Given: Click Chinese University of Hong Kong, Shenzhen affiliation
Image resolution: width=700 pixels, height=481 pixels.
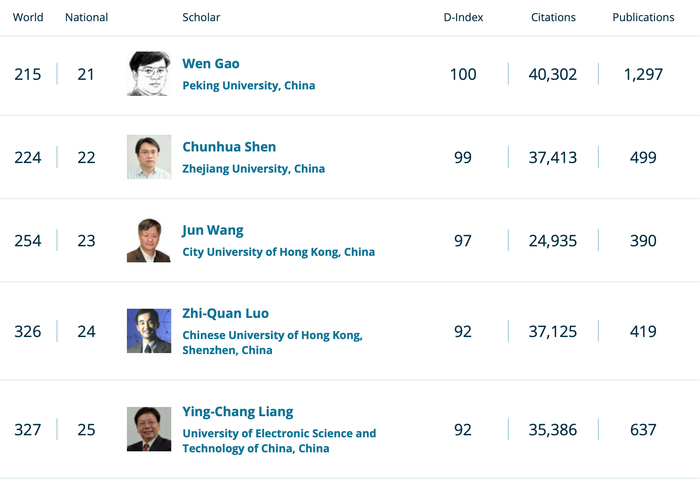Looking at the screenshot, I should (x=272, y=343).
